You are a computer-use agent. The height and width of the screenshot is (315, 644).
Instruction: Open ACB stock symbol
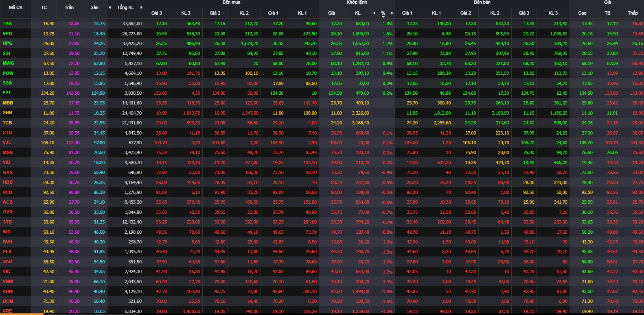pos(7,202)
